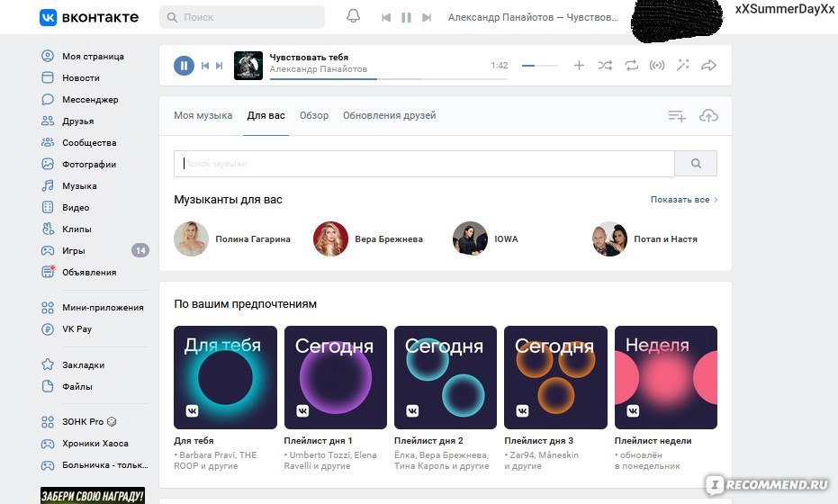Show all recommended musicians

pos(684,200)
